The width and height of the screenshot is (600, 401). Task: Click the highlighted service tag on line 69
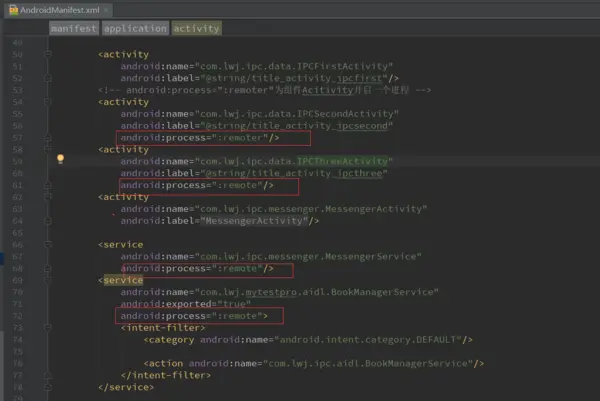[123, 280]
